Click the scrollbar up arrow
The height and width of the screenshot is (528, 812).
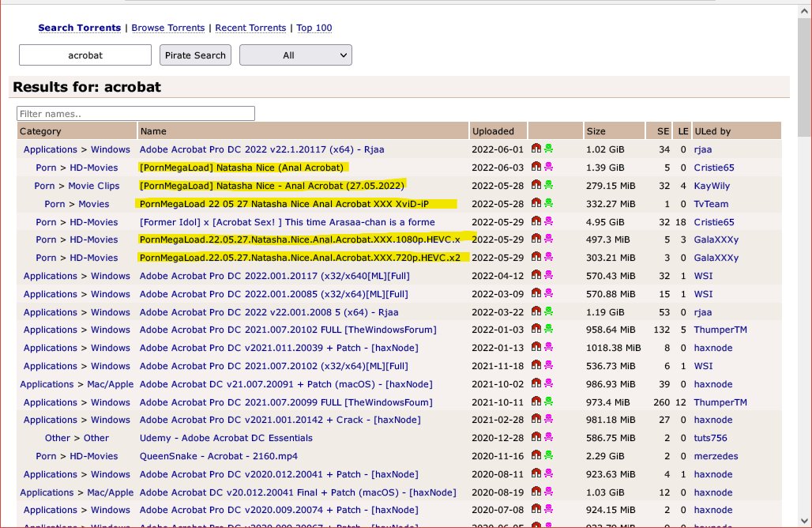coord(804,10)
